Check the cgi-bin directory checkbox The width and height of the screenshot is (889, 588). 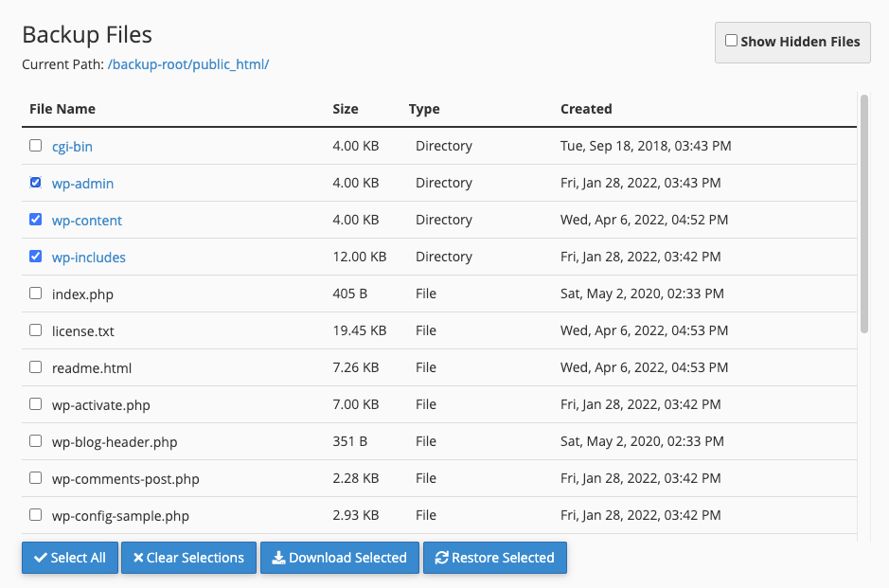(36, 146)
